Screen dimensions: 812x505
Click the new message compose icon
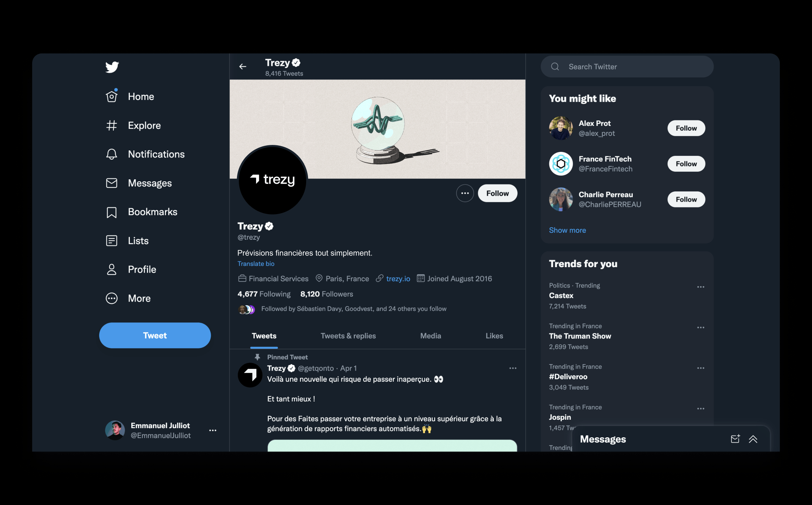(x=735, y=439)
